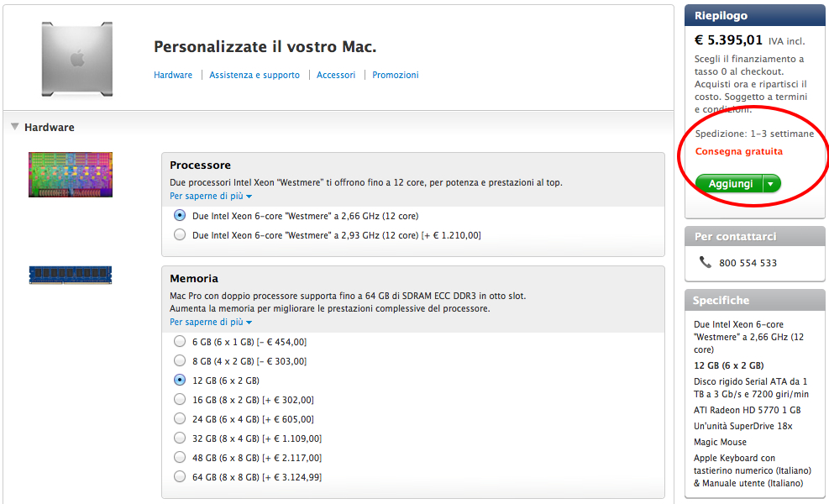Select the 2,93 GHz Westmere processor option

180,235
